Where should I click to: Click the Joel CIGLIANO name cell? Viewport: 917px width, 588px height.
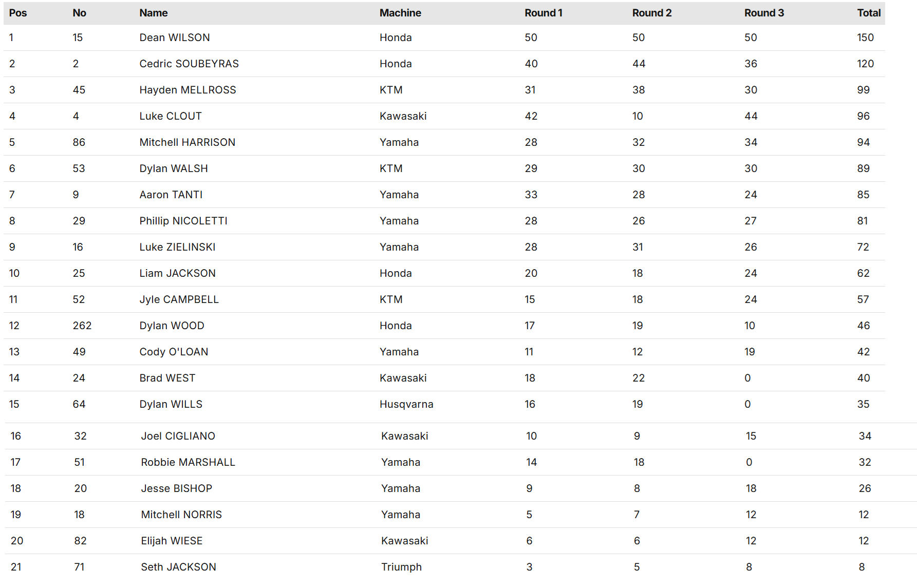[x=178, y=437]
